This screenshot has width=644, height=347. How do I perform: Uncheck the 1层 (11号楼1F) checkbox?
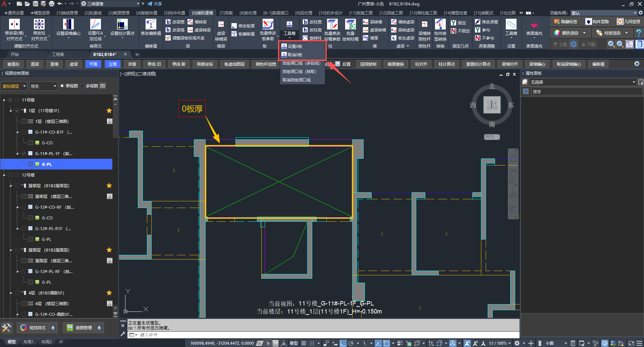[x=17, y=111]
